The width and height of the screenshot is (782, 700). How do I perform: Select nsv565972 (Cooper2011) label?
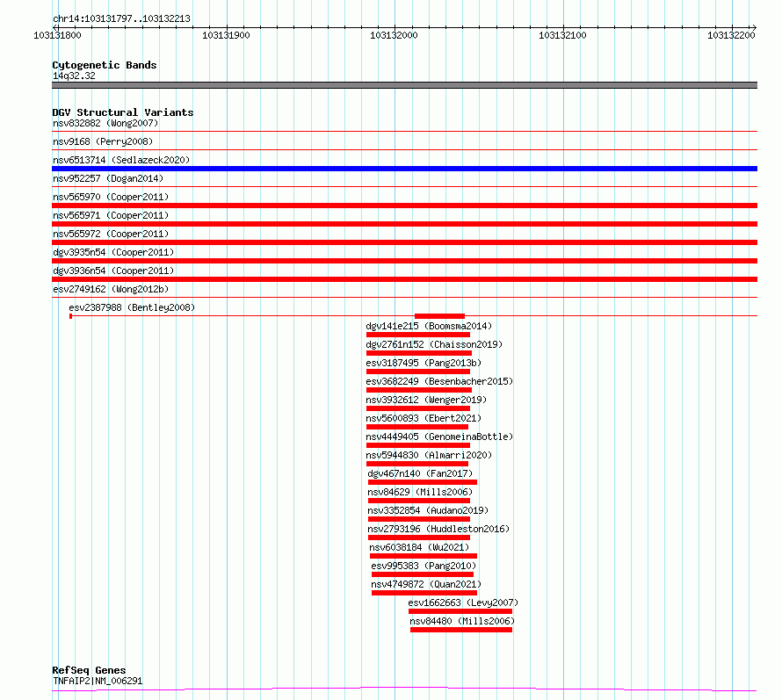coord(111,234)
